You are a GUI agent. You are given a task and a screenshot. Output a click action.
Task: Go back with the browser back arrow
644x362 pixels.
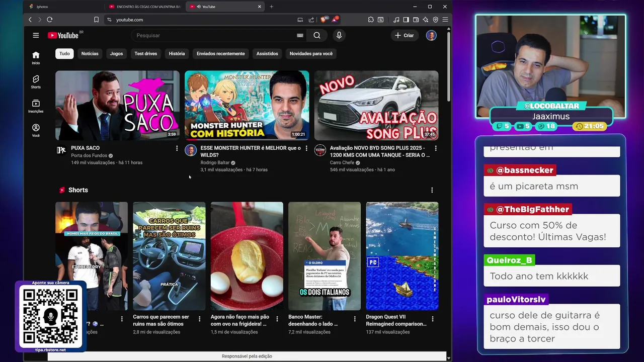30,20
